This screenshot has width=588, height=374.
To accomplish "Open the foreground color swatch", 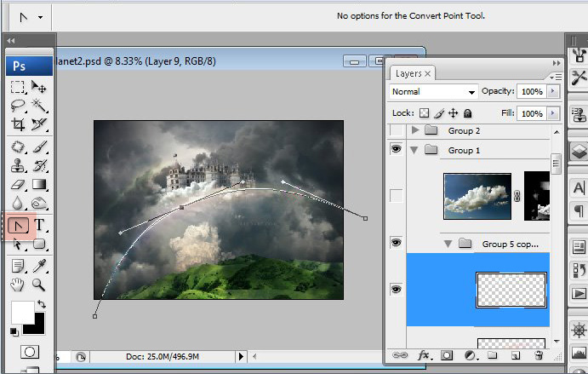I will coord(22,312).
